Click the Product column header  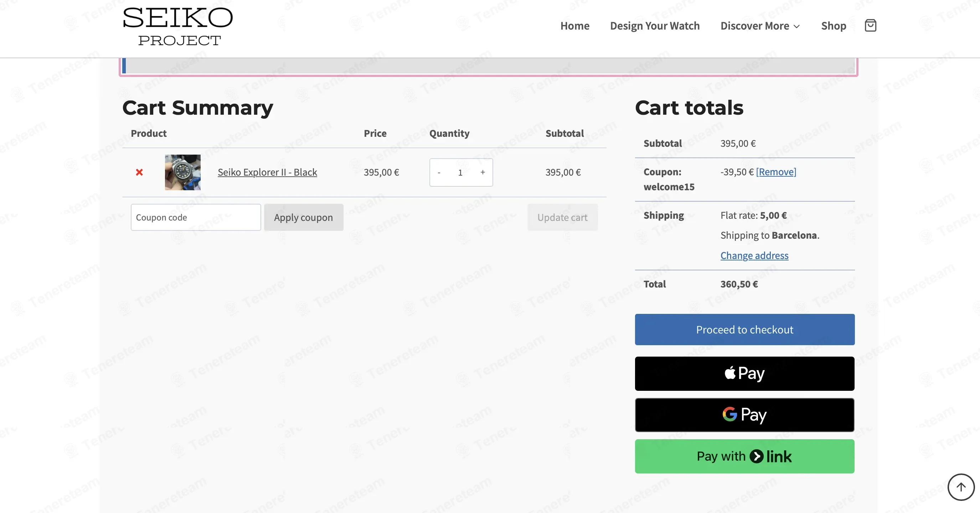pos(149,133)
